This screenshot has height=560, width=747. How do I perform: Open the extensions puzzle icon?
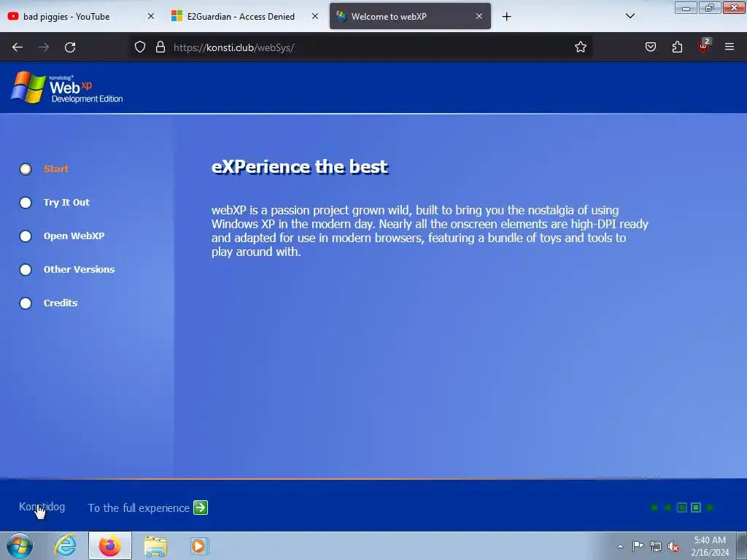coord(677,47)
